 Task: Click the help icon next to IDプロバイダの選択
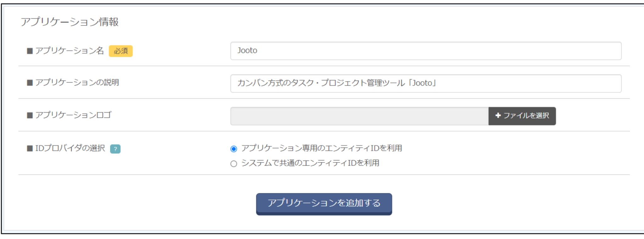116,149
